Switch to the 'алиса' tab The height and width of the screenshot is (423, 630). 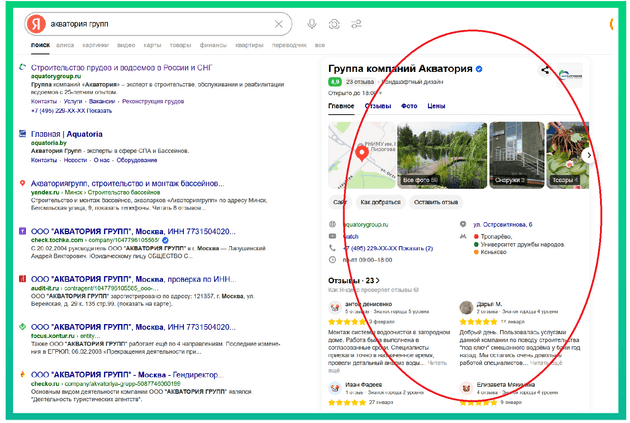pos(65,45)
